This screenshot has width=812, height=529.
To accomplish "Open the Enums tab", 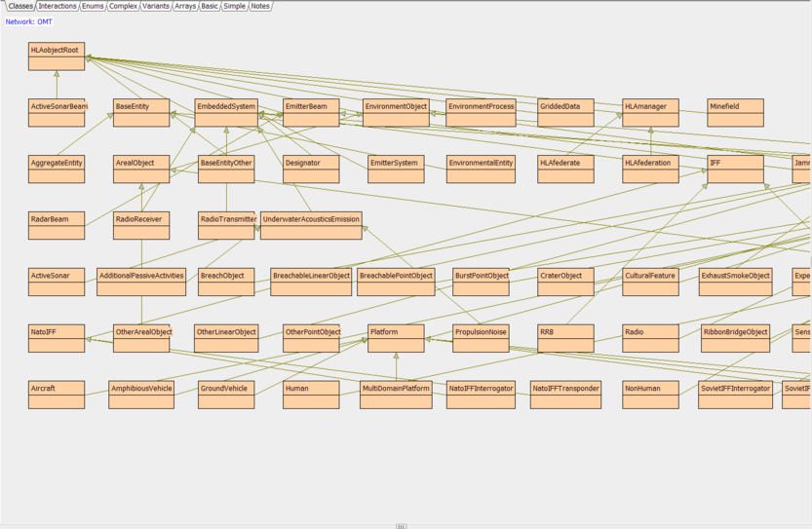I will pos(93,6).
